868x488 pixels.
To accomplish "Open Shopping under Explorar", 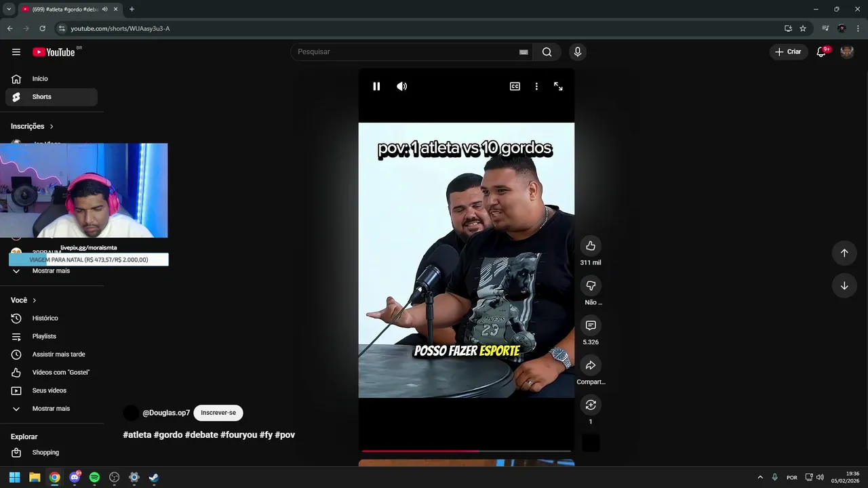I will [52, 452].
